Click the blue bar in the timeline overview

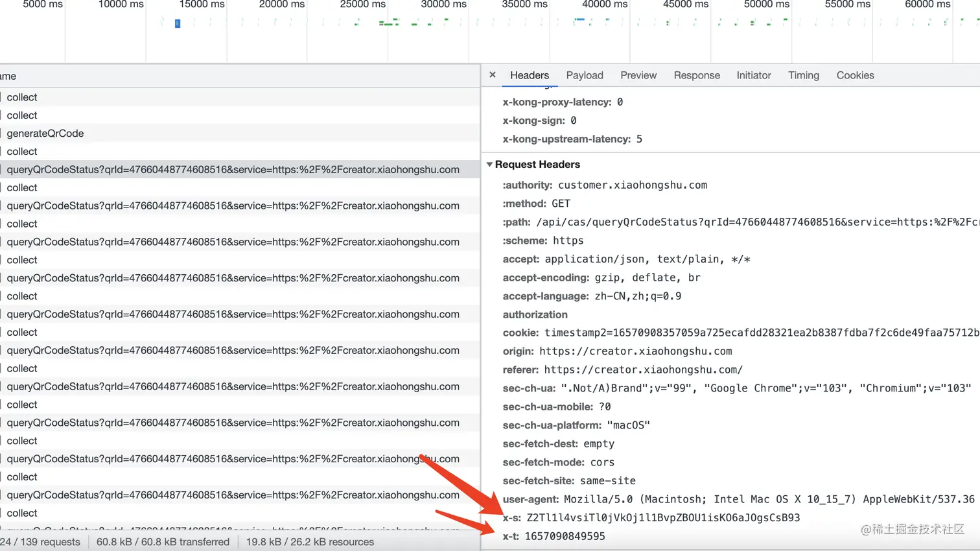click(x=178, y=23)
